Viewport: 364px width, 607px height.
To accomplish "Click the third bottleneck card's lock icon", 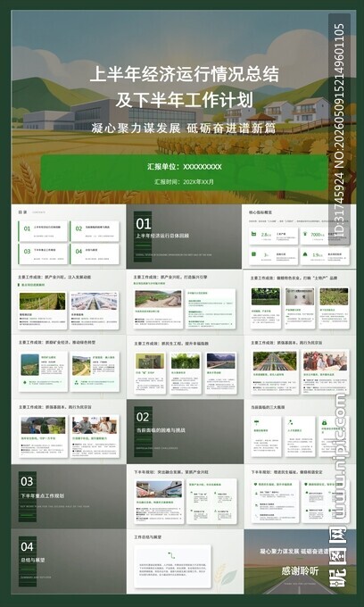I will point(324,422).
